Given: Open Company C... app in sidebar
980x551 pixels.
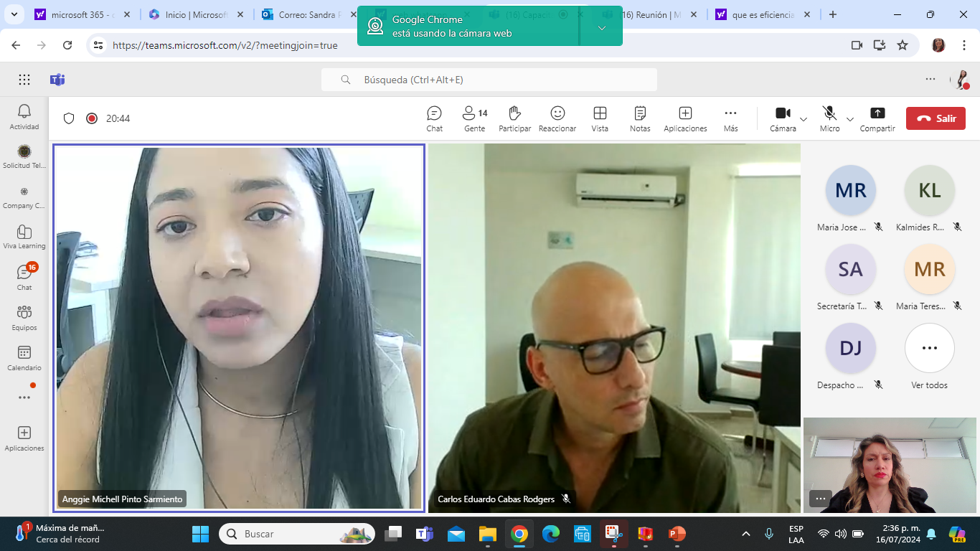Looking at the screenshot, I should [24, 197].
